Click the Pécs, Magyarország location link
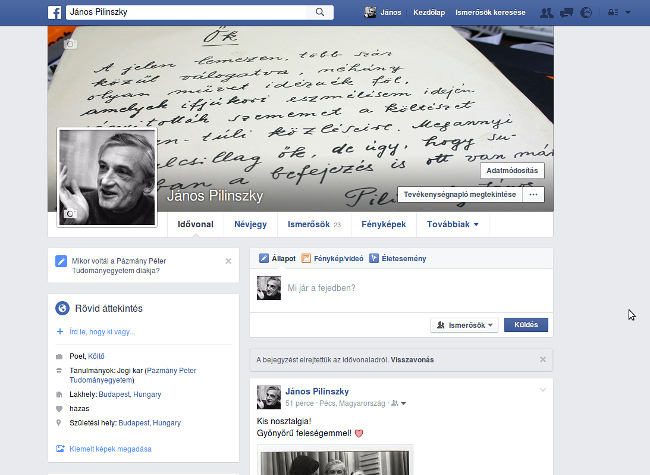The width and height of the screenshot is (650, 475). point(352,403)
